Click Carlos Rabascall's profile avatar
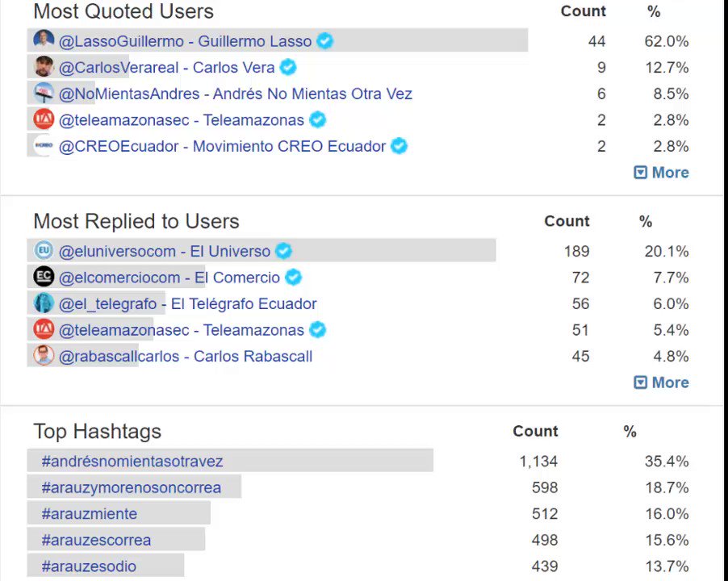This screenshot has width=728, height=581. (44, 356)
